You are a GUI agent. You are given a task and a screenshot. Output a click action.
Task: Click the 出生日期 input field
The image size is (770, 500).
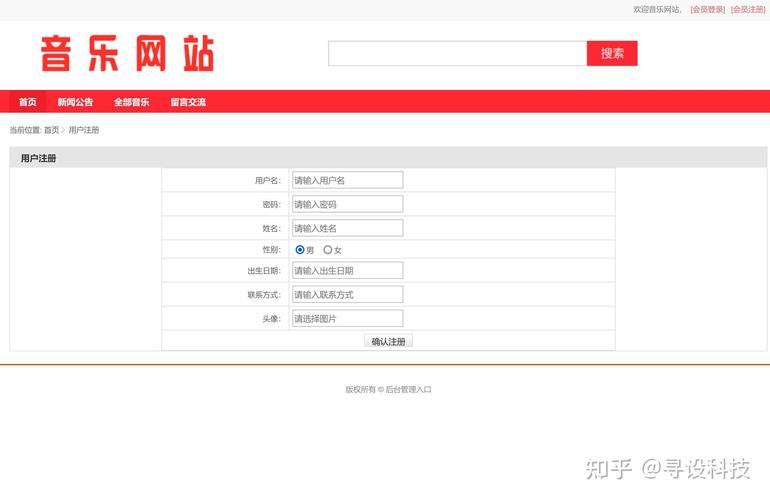[x=347, y=271]
